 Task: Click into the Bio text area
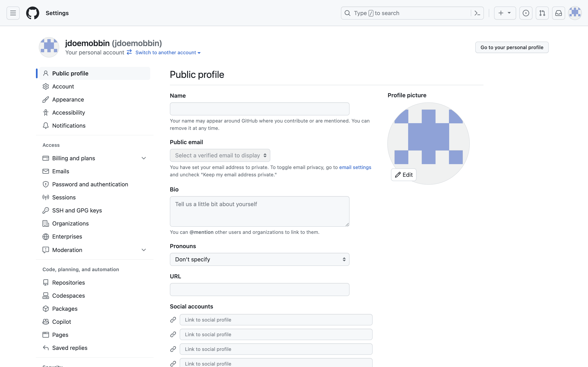(259, 211)
